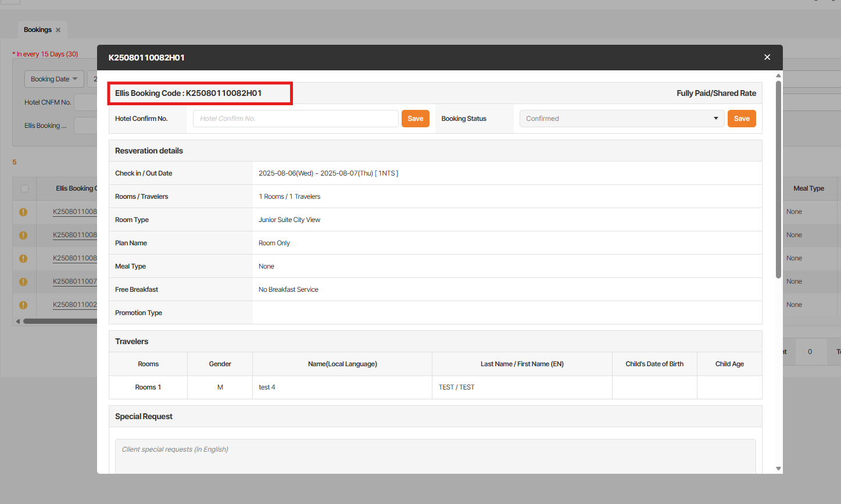Close the Bookings tab via its x icon
841x504 pixels.
click(58, 30)
